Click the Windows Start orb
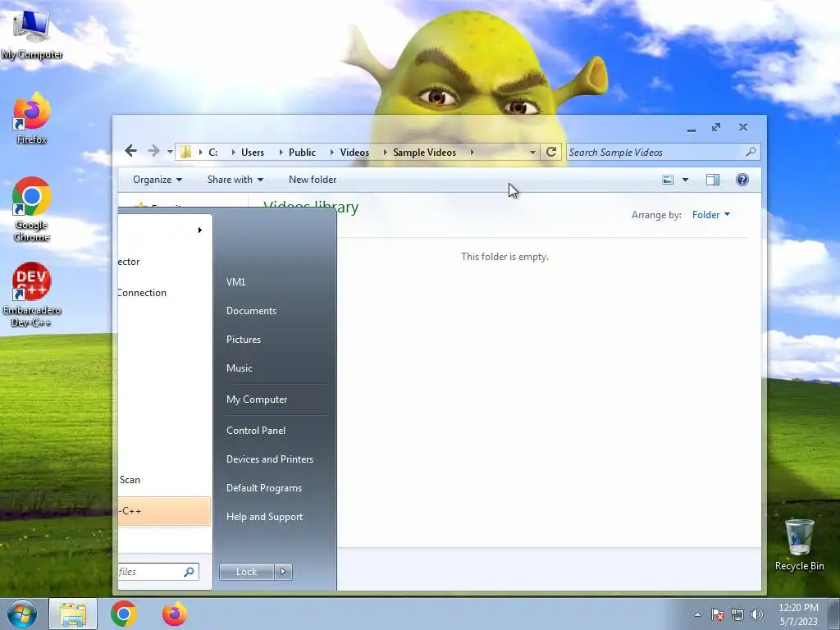 (x=21, y=614)
